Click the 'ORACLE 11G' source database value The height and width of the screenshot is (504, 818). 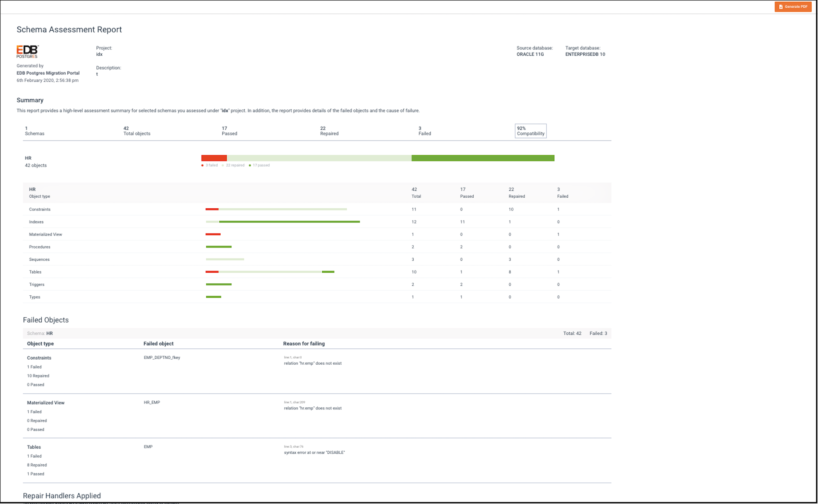pyautogui.click(x=530, y=55)
